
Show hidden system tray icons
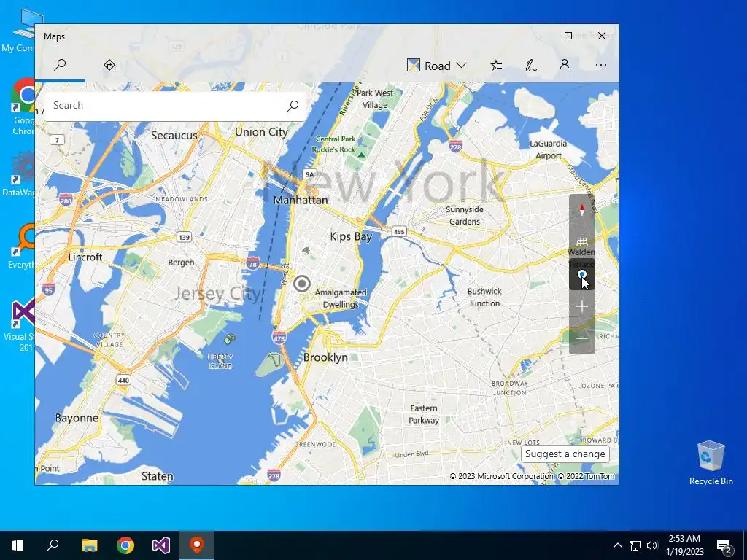click(x=617, y=545)
